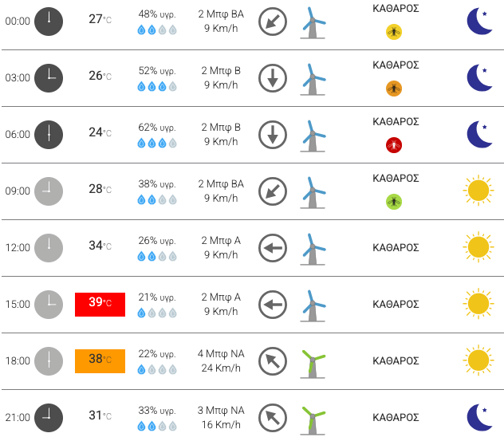This screenshot has width=504, height=441.
Task: Click the green wind turbine at 18:00
Action: coord(313,364)
